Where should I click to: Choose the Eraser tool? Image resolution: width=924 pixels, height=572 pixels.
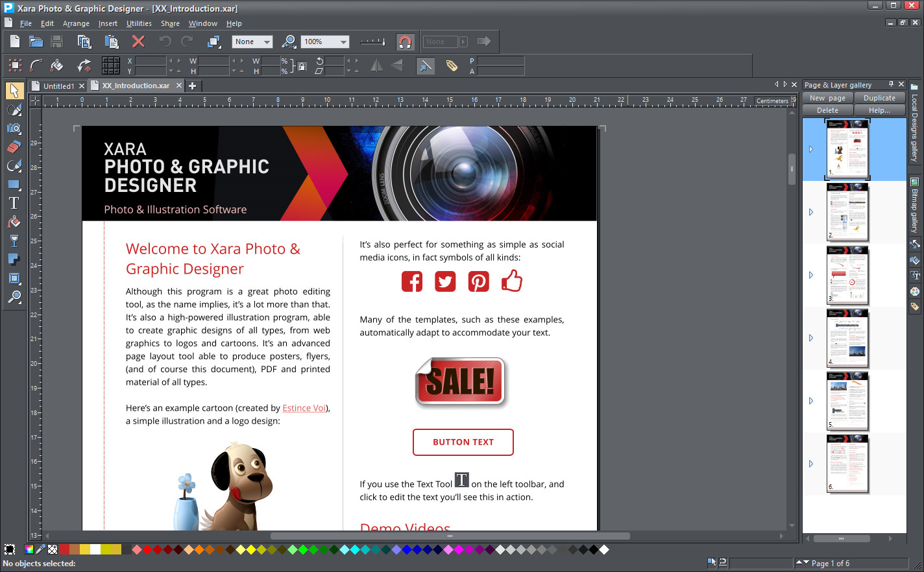click(14, 147)
